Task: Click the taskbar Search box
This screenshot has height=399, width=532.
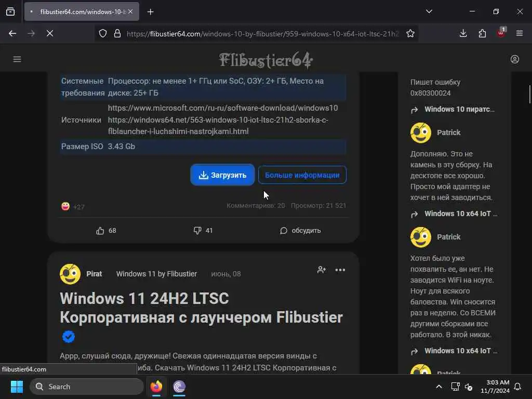Action: click(87, 387)
